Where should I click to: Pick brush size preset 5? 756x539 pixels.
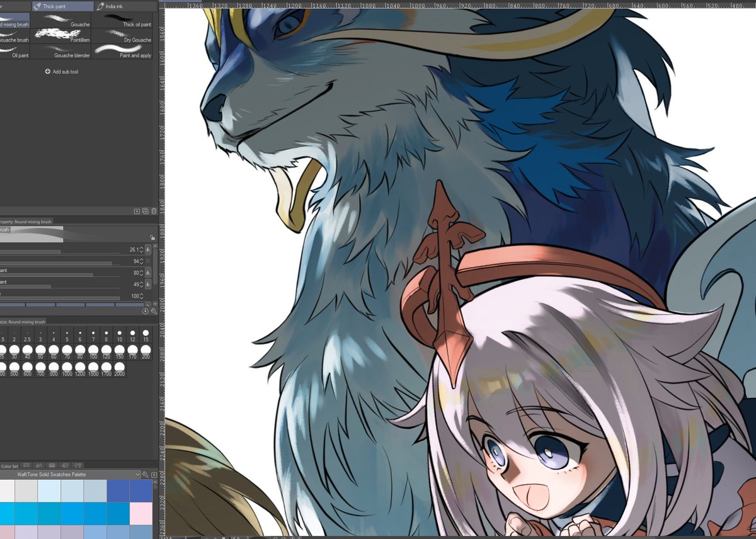tap(66, 335)
